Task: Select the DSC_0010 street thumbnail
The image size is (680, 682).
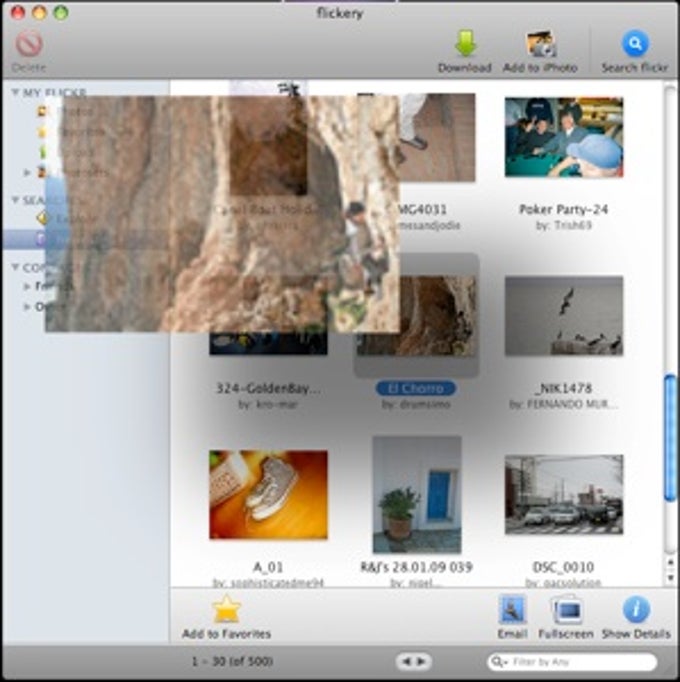Action: coord(564,495)
